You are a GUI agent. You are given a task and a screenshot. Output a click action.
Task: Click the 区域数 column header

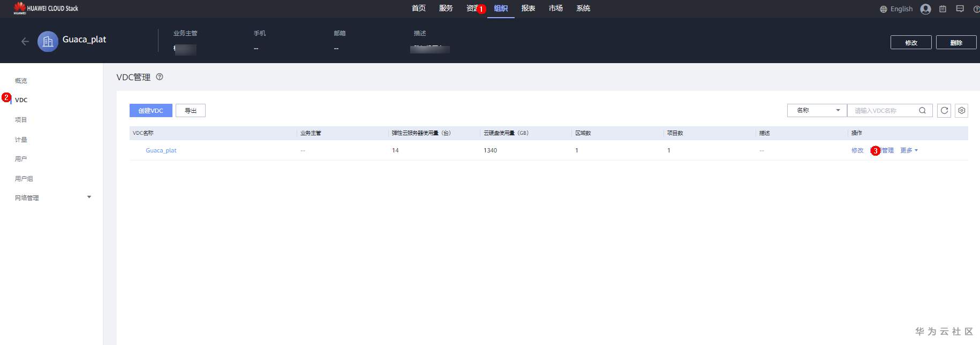click(x=583, y=133)
